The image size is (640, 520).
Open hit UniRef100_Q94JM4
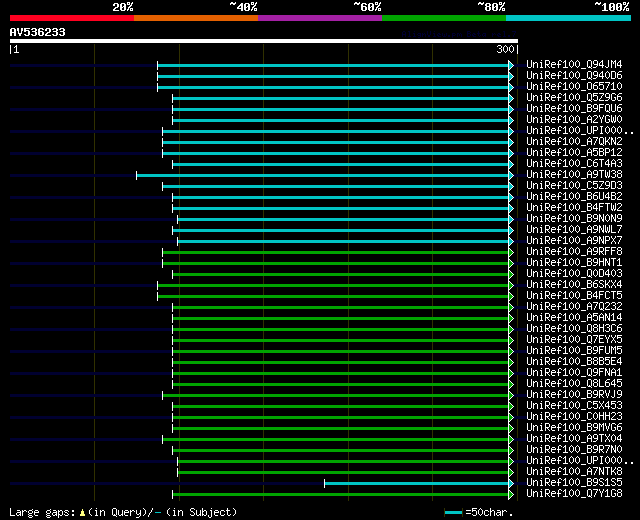click(x=574, y=64)
